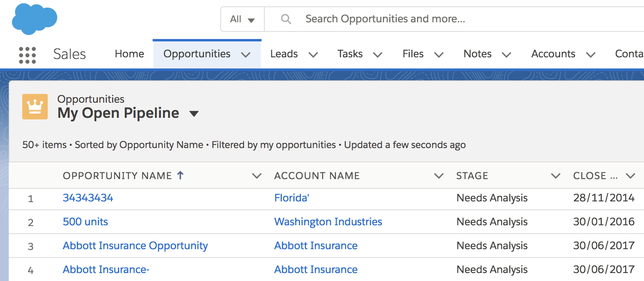Click the row 3 close date 30/06/2017
Viewport: 644px width, 281px height.
pos(604,246)
